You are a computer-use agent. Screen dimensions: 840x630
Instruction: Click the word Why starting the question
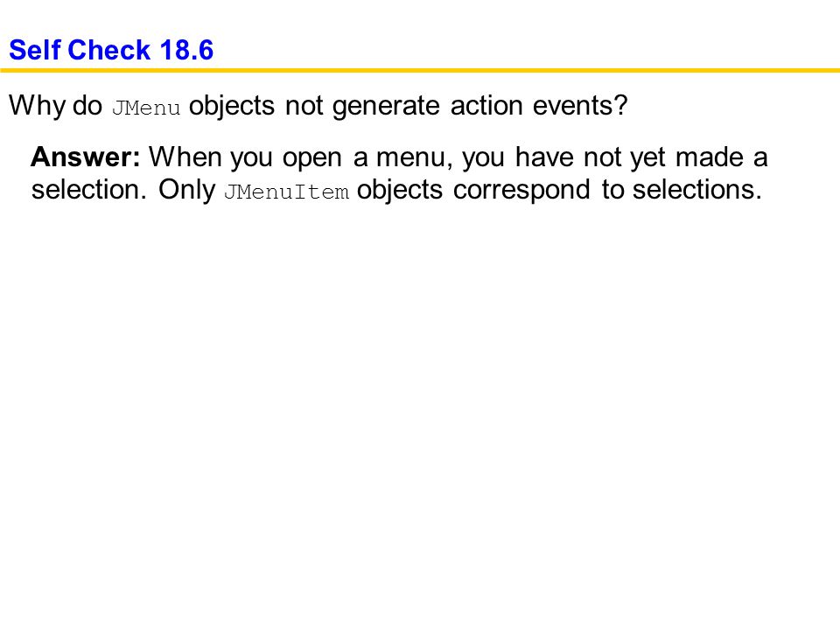pyautogui.click(x=37, y=106)
